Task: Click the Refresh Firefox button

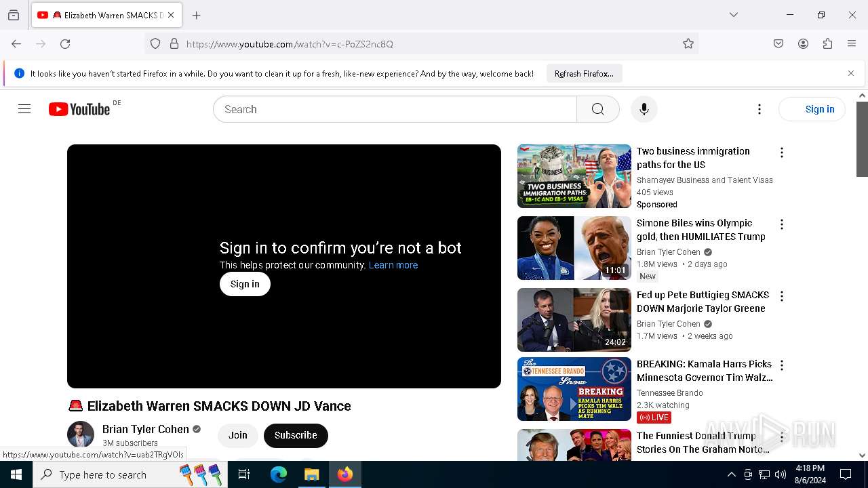Action: point(584,73)
